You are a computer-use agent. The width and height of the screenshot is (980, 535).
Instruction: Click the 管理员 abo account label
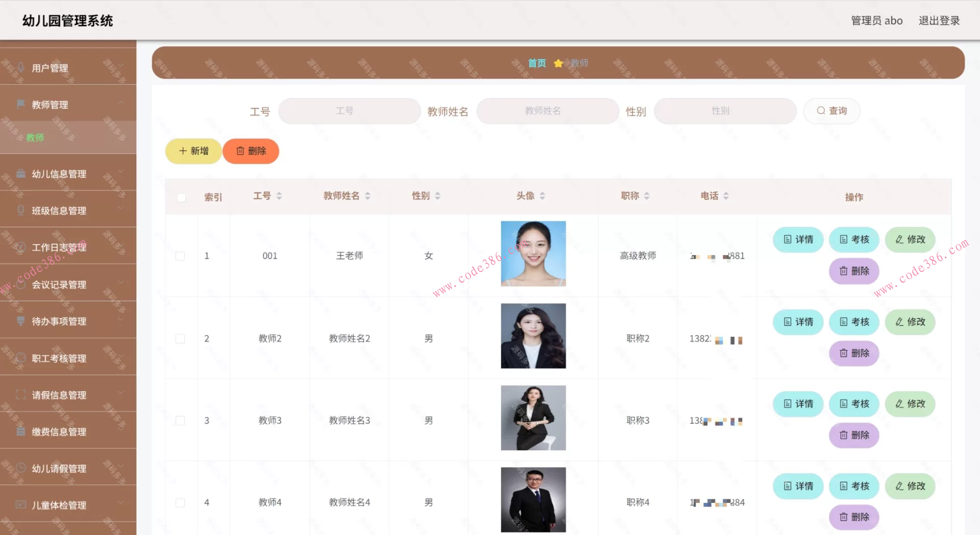point(877,20)
